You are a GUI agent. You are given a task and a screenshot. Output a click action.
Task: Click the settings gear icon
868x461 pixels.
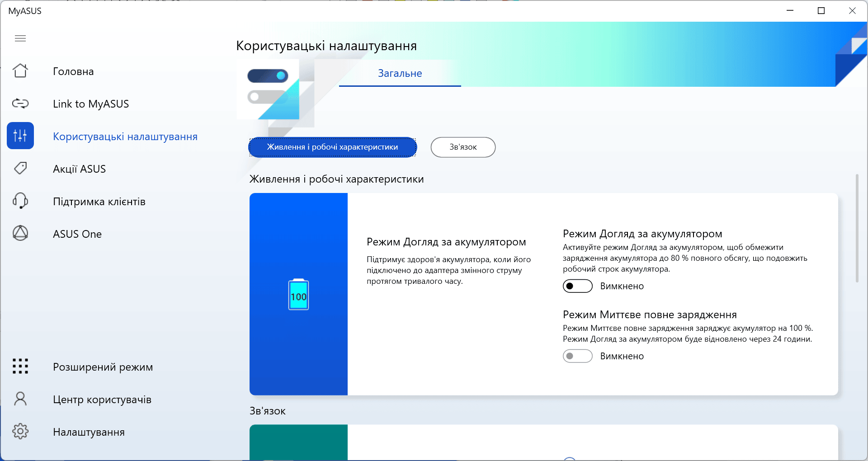click(x=20, y=432)
